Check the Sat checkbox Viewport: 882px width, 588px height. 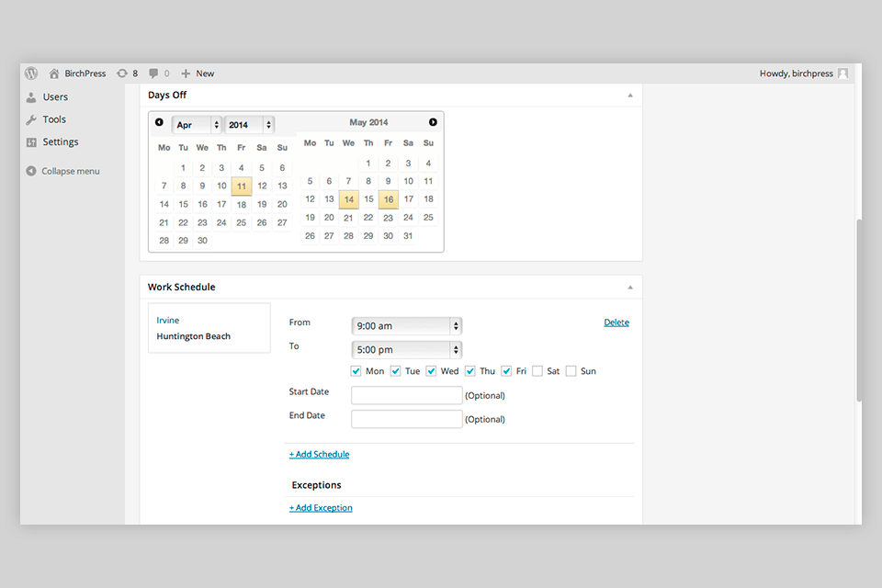[x=537, y=371]
